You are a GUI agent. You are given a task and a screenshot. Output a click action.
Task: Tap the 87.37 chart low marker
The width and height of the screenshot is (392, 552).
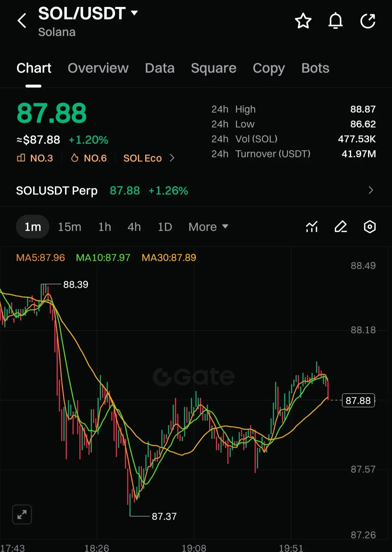pos(164,516)
